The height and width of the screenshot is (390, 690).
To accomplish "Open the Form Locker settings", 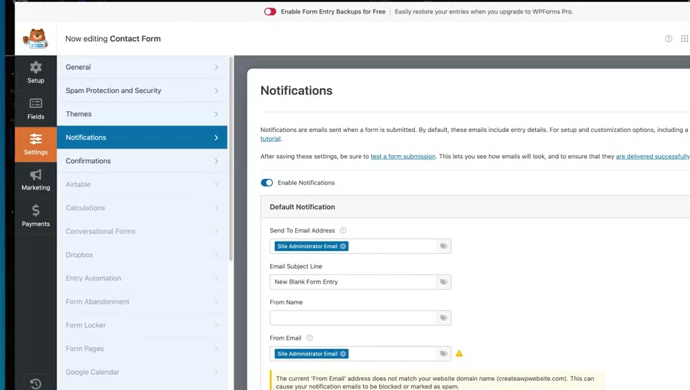I will click(142, 325).
